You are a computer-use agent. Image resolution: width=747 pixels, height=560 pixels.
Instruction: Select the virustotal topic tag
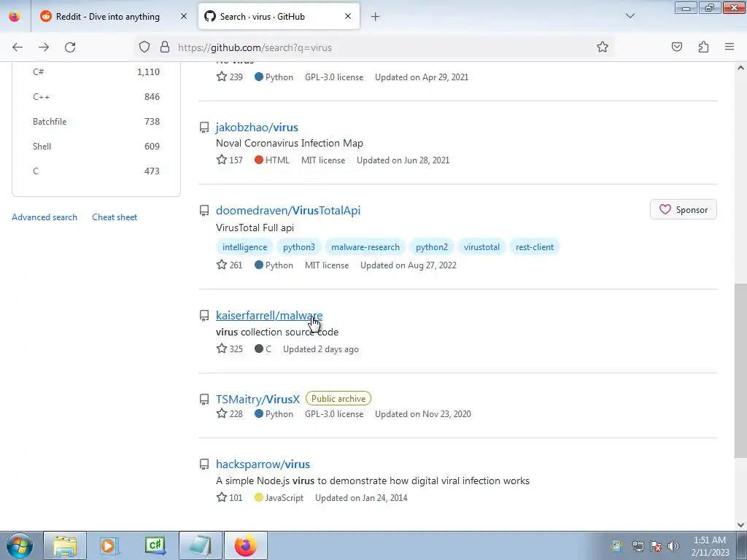(x=481, y=247)
